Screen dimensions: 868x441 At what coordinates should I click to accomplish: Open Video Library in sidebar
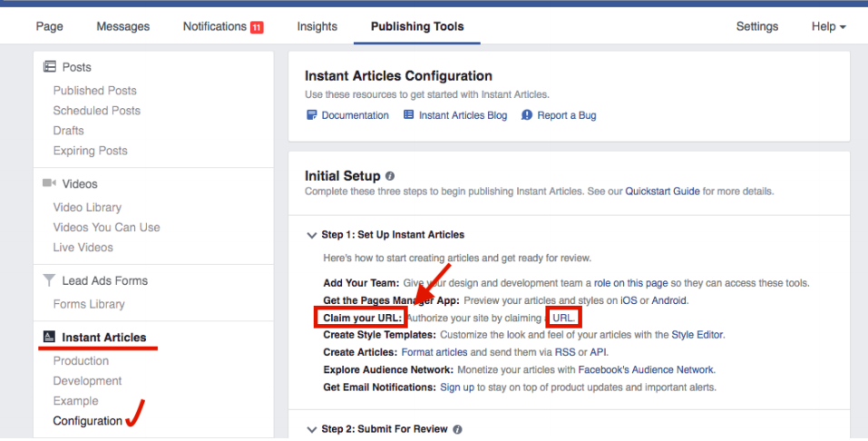[87, 207]
